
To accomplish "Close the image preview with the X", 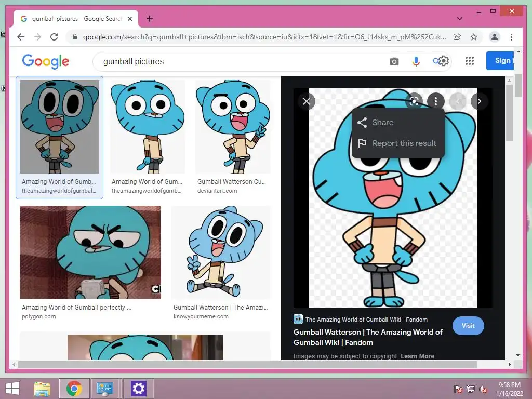I will tap(307, 101).
